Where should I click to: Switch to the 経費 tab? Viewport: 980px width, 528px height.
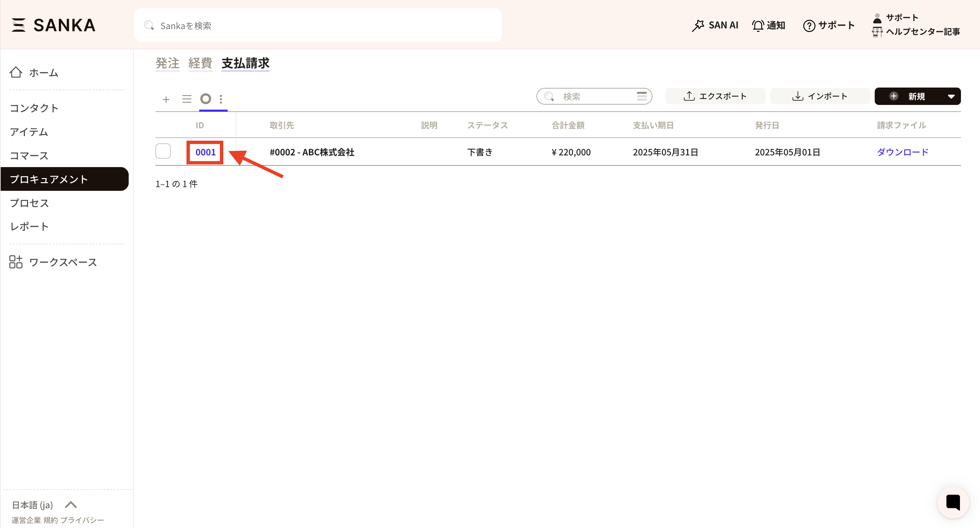[200, 63]
